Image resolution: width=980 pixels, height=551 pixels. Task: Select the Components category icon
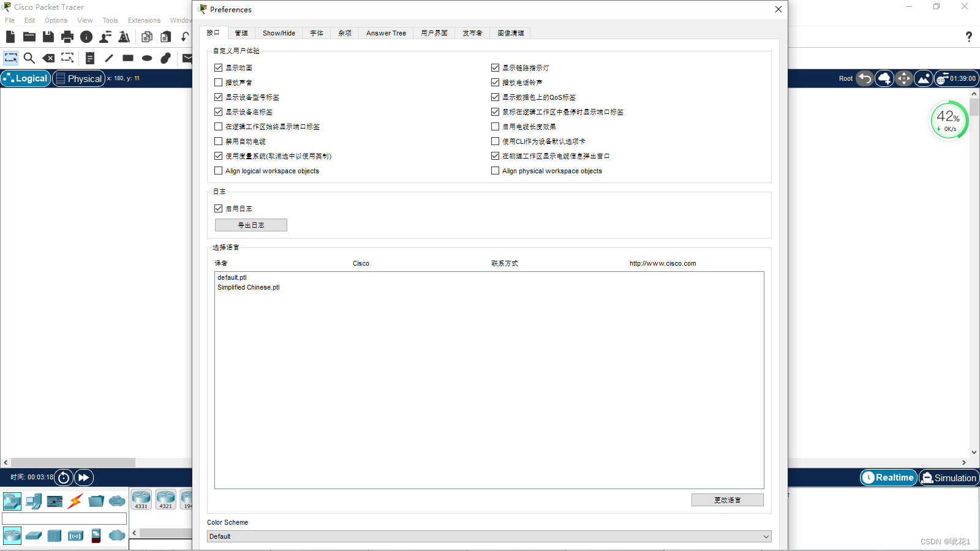point(55,501)
